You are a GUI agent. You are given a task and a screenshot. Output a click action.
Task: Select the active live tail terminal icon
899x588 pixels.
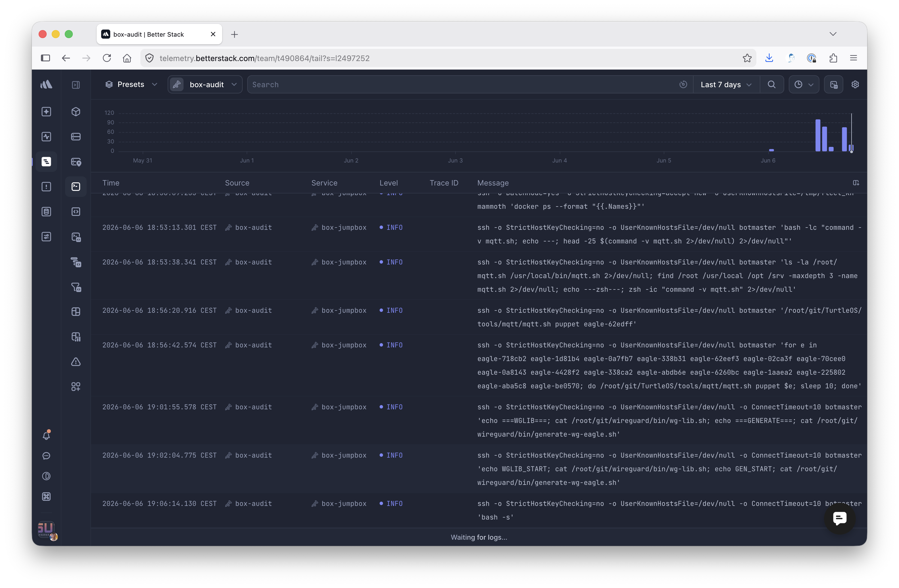tap(76, 187)
